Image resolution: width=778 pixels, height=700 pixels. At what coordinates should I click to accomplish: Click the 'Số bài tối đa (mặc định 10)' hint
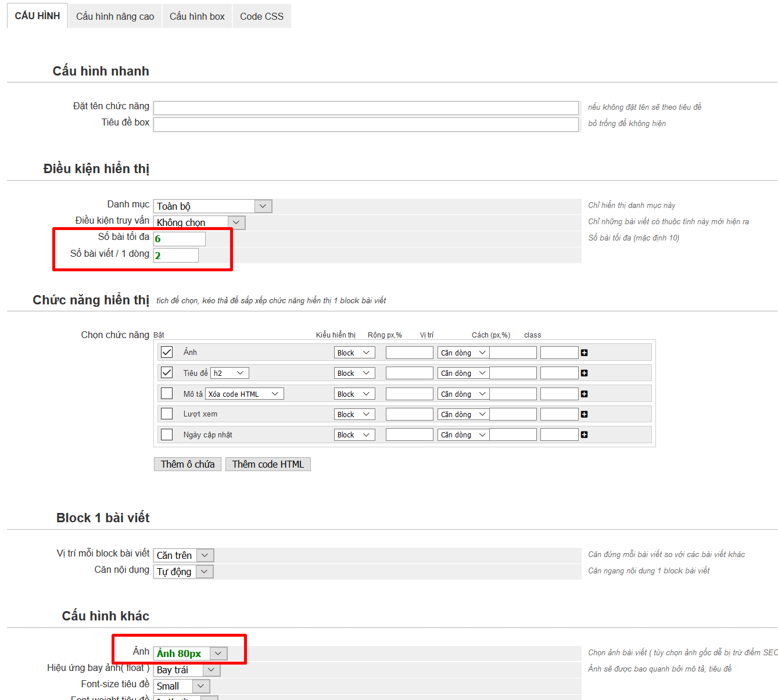point(633,238)
